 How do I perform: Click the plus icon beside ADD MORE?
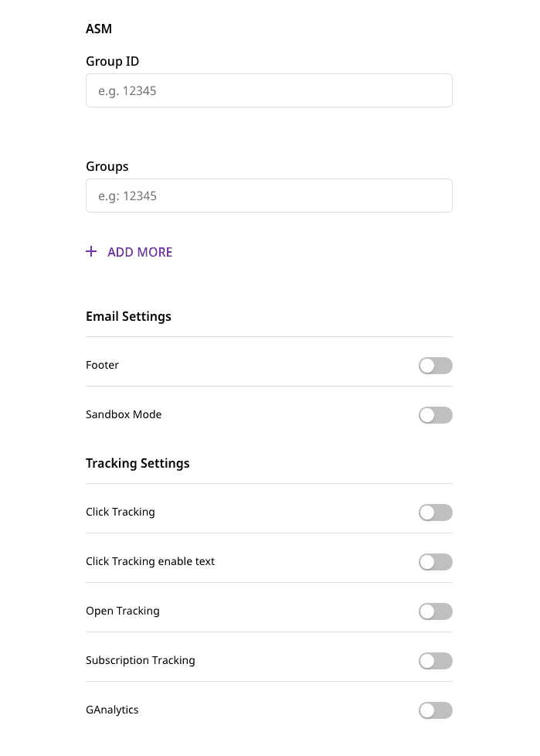90,251
